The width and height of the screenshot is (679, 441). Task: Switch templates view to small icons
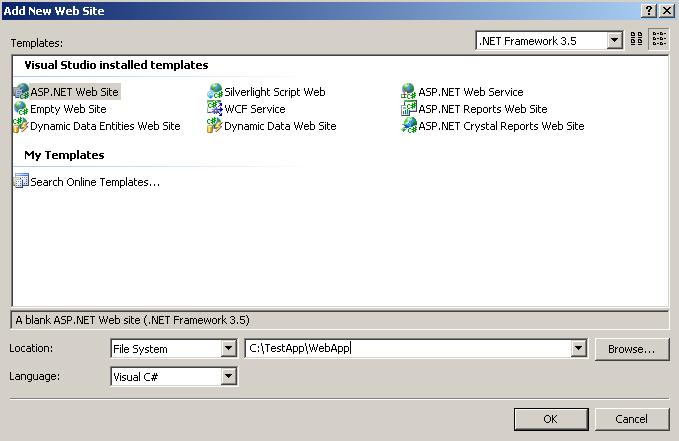click(x=659, y=40)
